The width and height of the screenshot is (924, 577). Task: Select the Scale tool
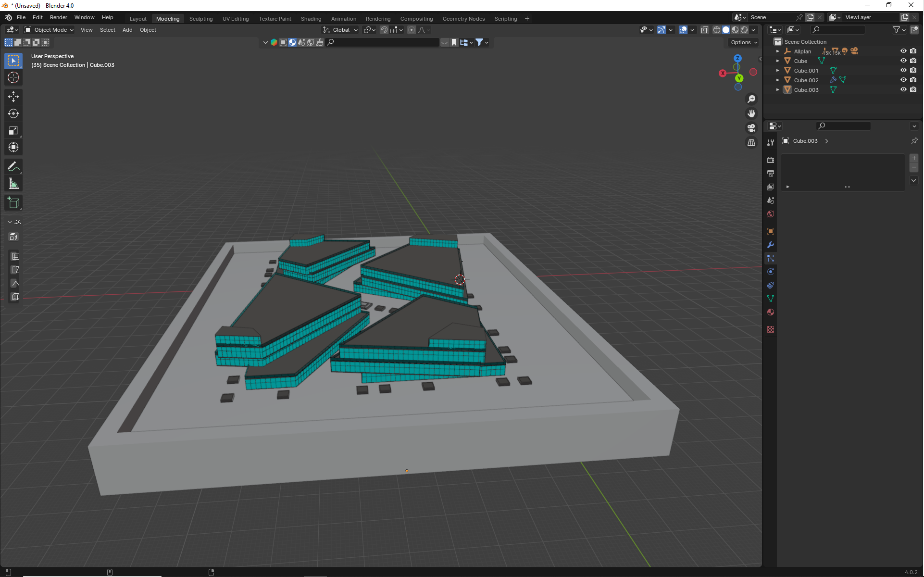click(x=13, y=131)
